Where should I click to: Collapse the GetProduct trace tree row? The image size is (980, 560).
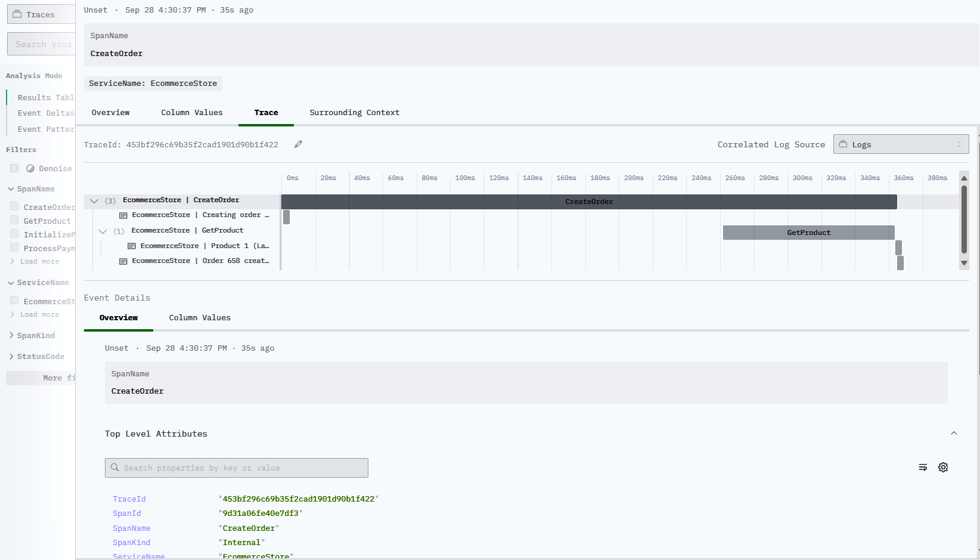pos(103,231)
